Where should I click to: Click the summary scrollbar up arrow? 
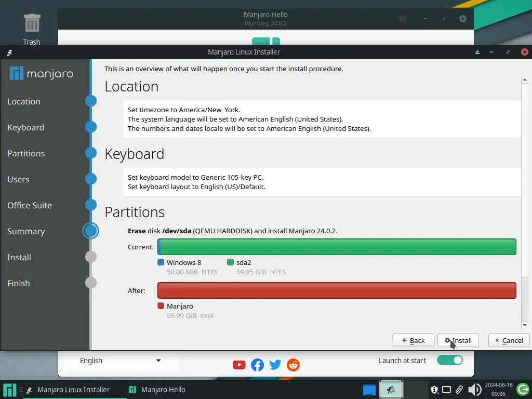pos(525,79)
